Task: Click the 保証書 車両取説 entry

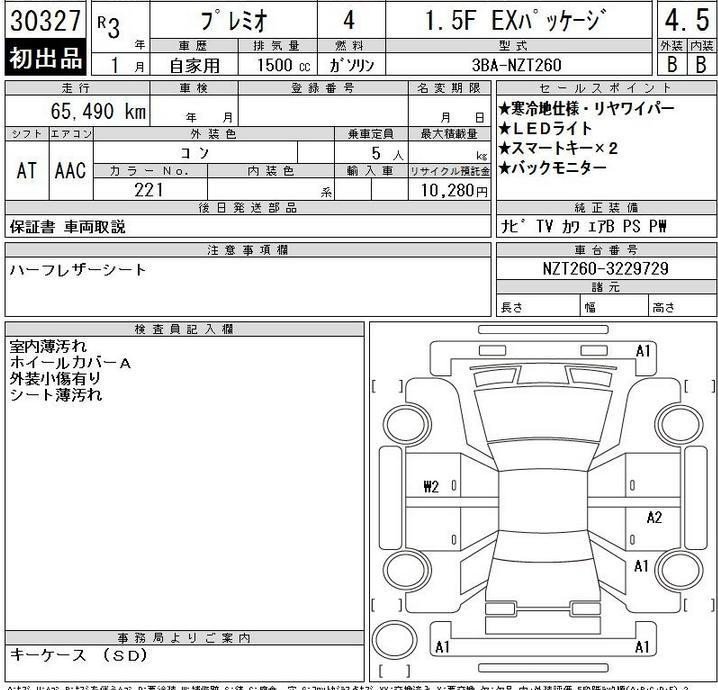Action: 67,227
